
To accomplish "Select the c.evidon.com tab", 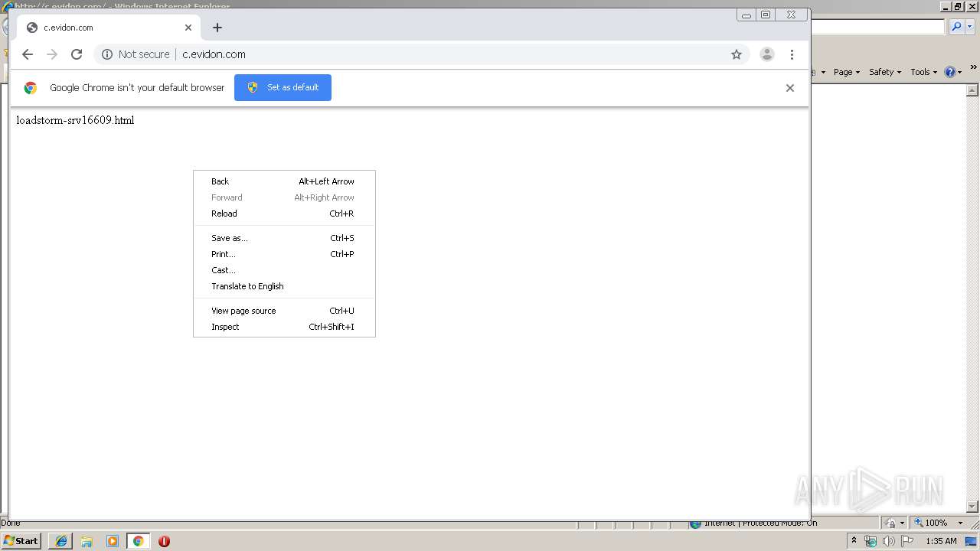I will [x=107, y=28].
